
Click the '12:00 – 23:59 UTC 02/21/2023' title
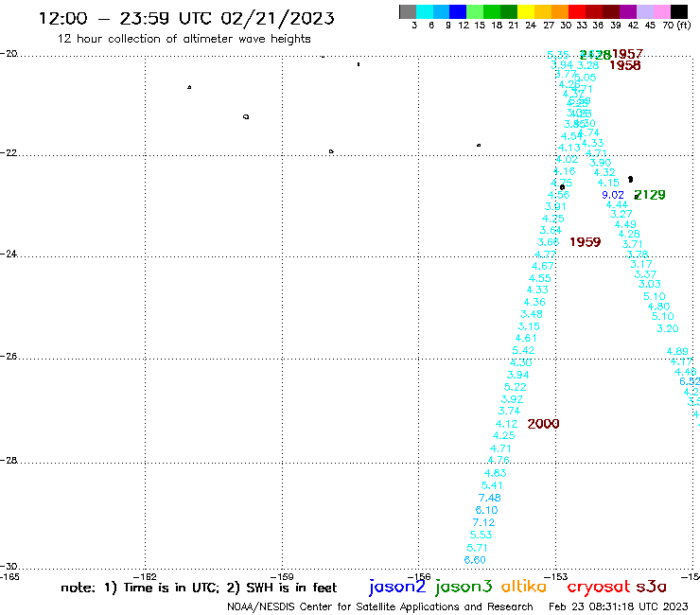pos(186,18)
